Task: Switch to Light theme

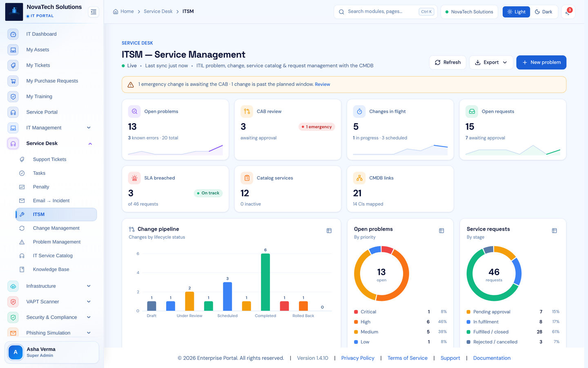Action: (x=516, y=12)
